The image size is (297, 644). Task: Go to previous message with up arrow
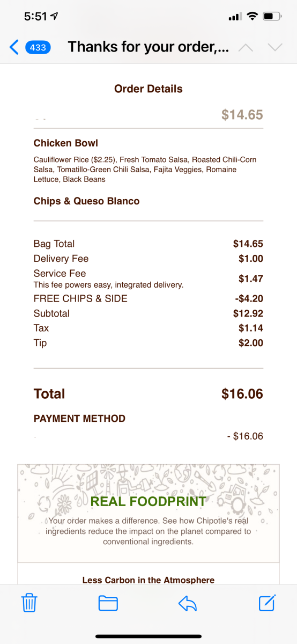(246, 47)
